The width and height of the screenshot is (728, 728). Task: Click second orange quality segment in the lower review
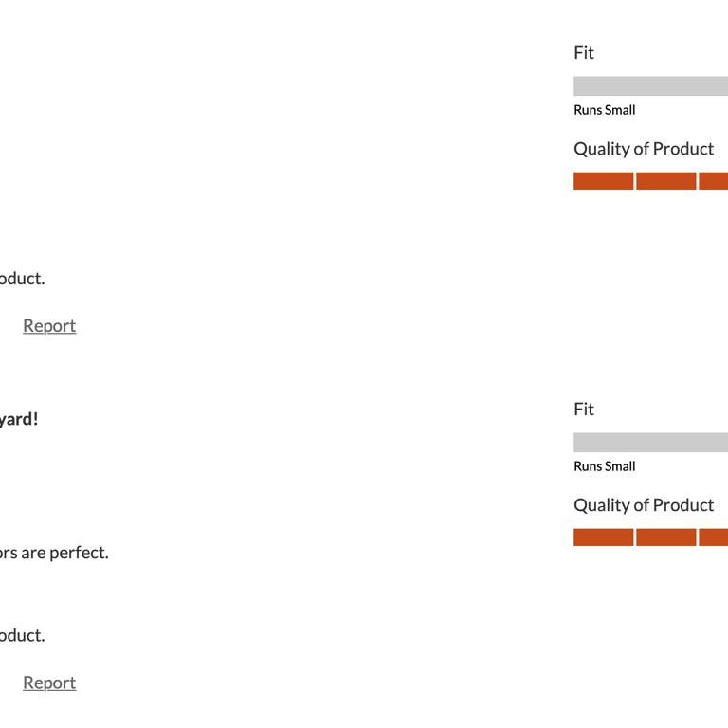[x=666, y=537]
